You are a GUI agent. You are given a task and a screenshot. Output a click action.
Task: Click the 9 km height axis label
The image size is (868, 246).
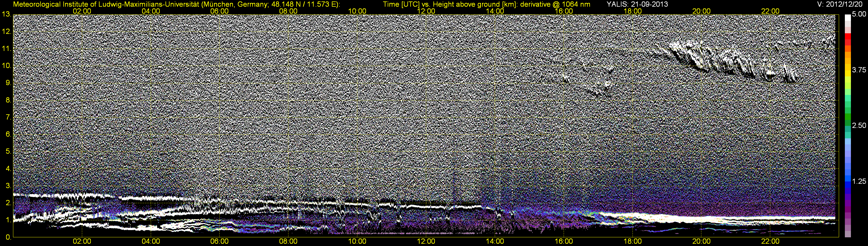click(8, 83)
